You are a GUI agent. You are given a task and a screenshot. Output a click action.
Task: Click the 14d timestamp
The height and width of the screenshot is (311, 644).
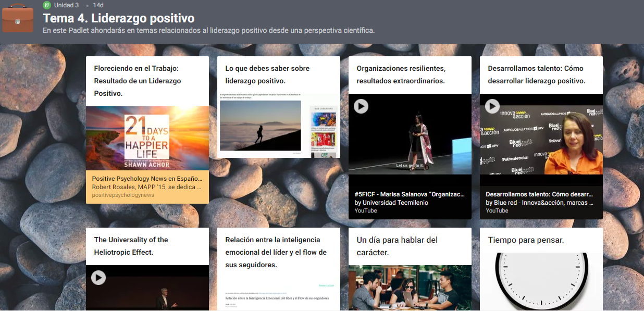click(x=98, y=5)
